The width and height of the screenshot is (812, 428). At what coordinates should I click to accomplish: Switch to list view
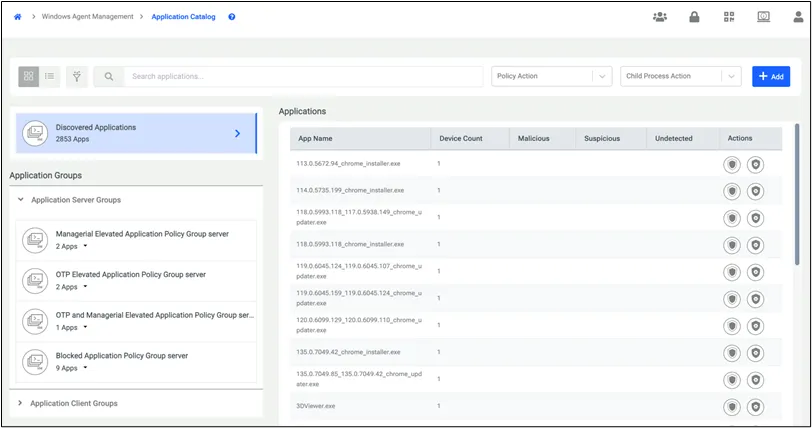[50, 76]
